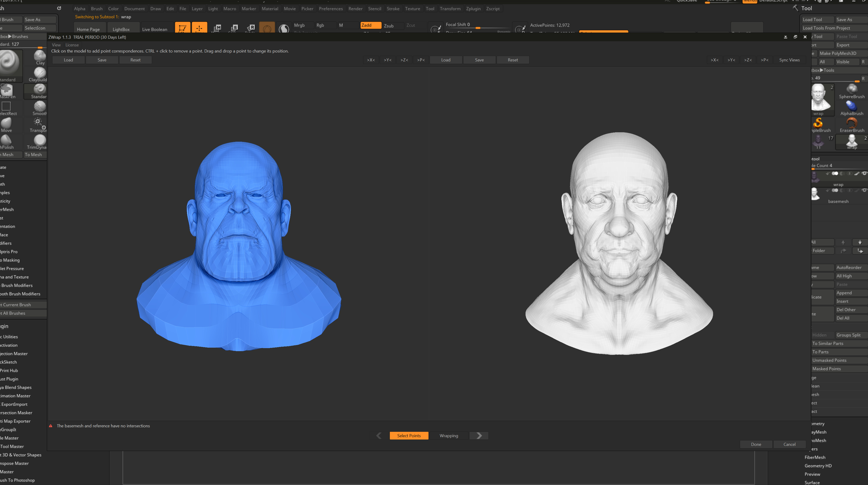Hide the basemesh subtool with eye icon
The height and width of the screenshot is (485, 868).
coord(864,190)
